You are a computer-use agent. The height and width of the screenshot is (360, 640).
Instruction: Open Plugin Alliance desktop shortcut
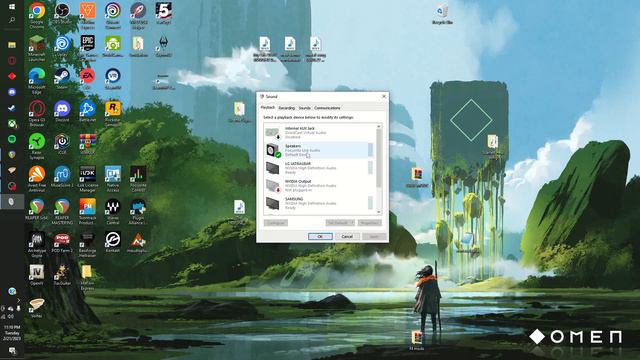coord(138,211)
